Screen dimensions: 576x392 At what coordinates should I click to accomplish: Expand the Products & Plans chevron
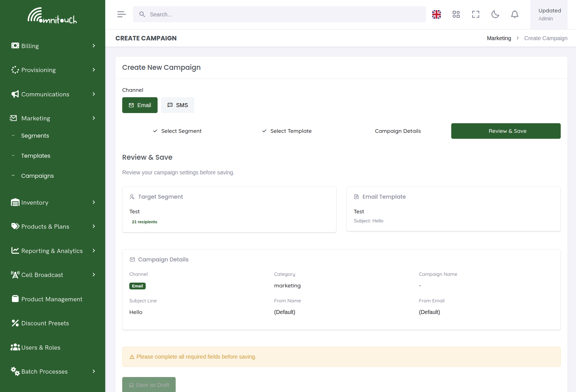tap(94, 226)
